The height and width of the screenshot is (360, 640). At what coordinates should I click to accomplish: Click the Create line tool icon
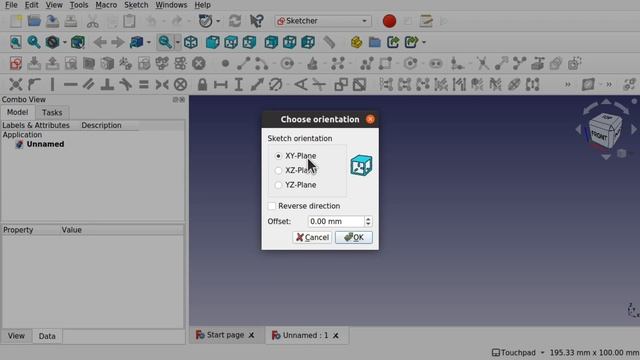(244, 63)
